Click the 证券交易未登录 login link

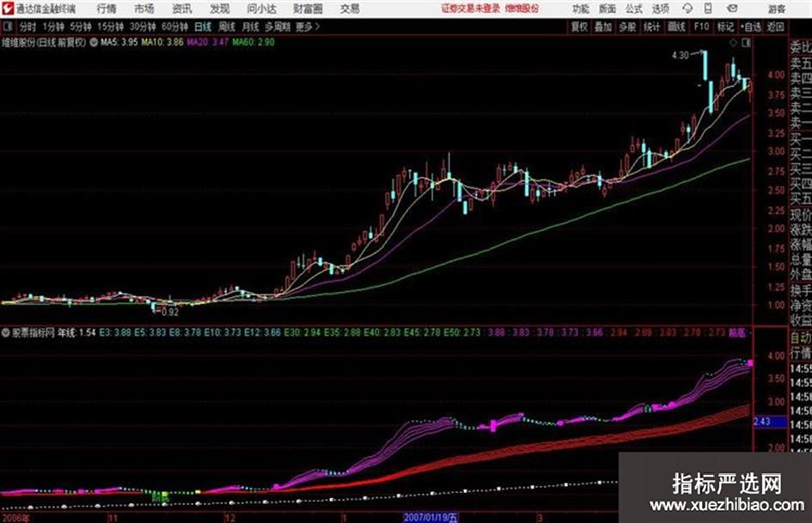471,9
